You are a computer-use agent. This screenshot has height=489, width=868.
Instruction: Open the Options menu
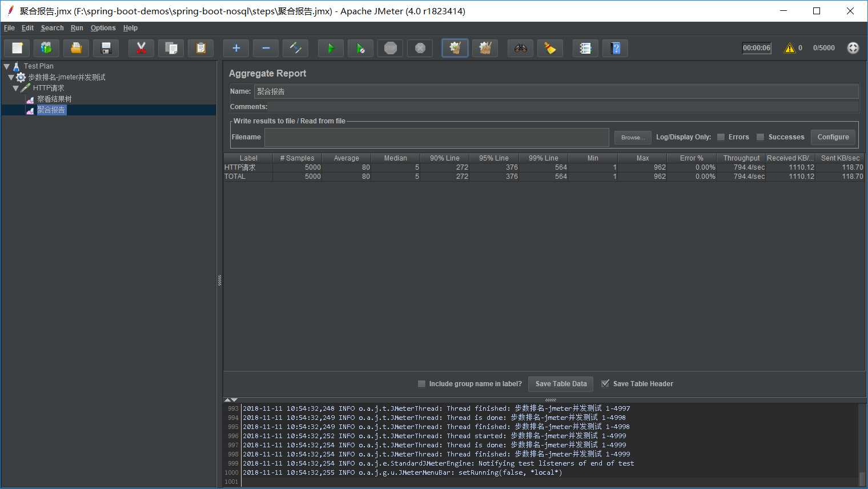pos(103,28)
